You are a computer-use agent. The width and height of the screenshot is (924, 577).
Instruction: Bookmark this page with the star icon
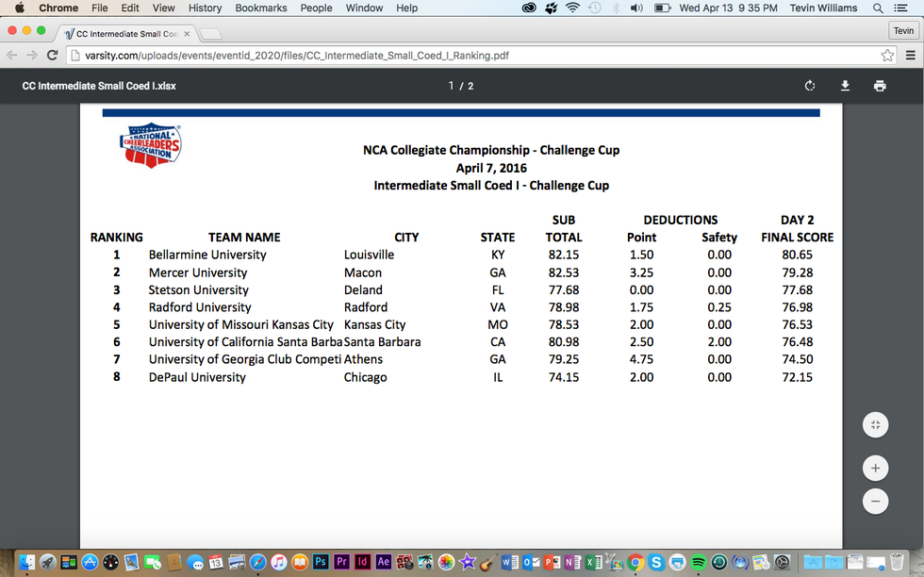[887, 56]
